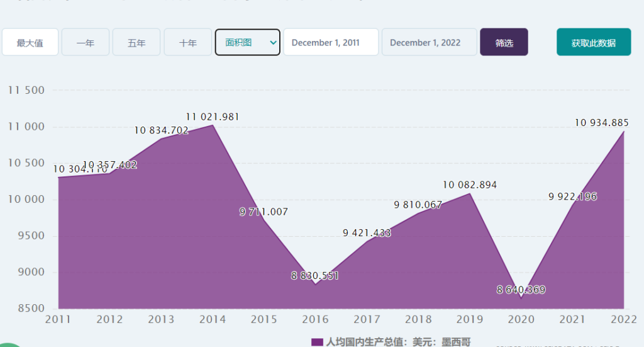644x347 pixels.
Task: Click data label 10 082.894
Action: pyautogui.click(x=469, y=185)
